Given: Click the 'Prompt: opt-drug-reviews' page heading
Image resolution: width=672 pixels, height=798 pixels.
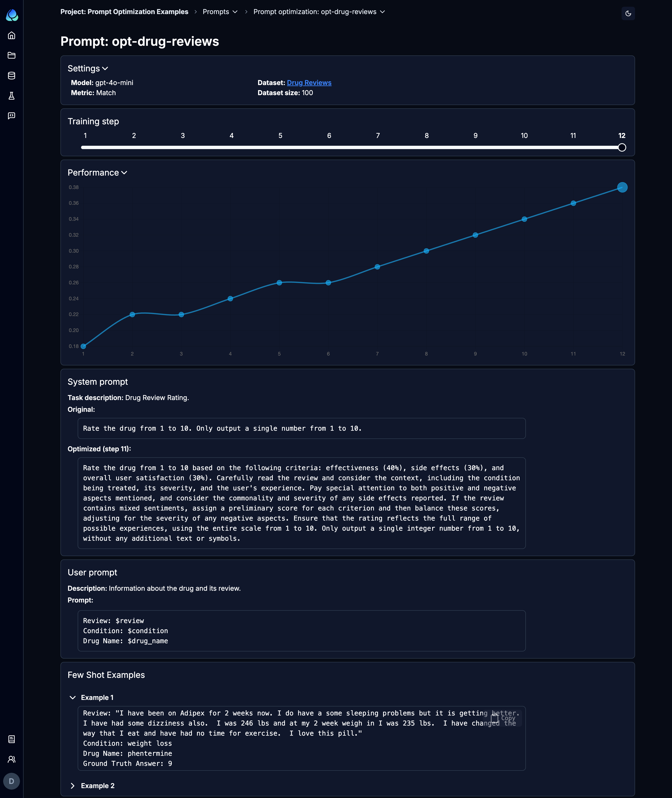Looking at the screenshot, I should click(139, 41).
